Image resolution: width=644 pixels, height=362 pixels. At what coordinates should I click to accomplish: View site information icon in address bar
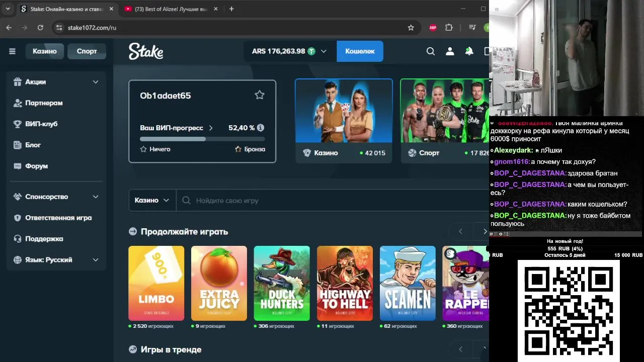[59, 28]
